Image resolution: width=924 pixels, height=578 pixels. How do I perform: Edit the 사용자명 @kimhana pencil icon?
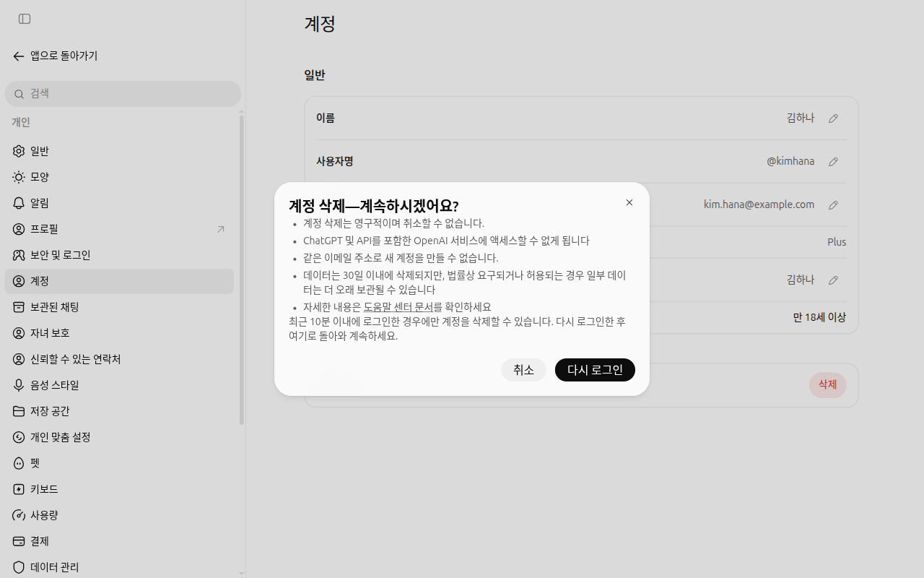click(833, 162)
